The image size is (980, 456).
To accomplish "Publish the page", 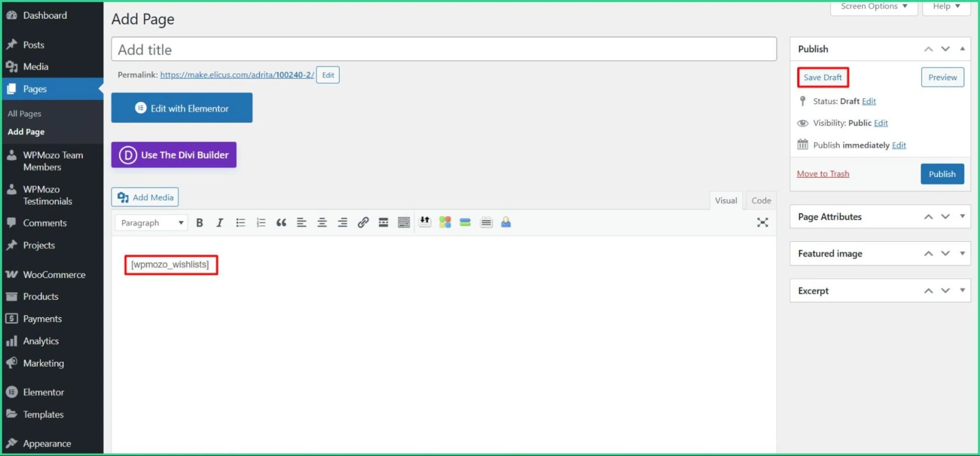I will [x=942, y=174].
